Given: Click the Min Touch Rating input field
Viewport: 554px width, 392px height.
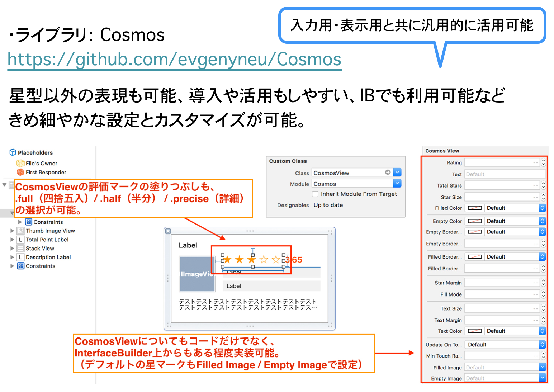Looking at the screenshot, I should [502, 356].
